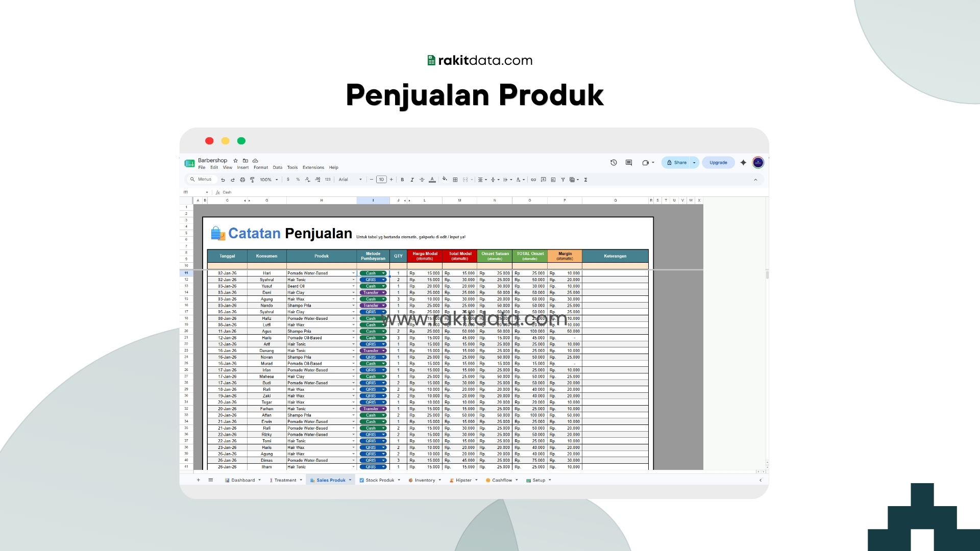Screen dimensions: 980x551
Task: Click the insert chart icon
Action: [553, 180]
